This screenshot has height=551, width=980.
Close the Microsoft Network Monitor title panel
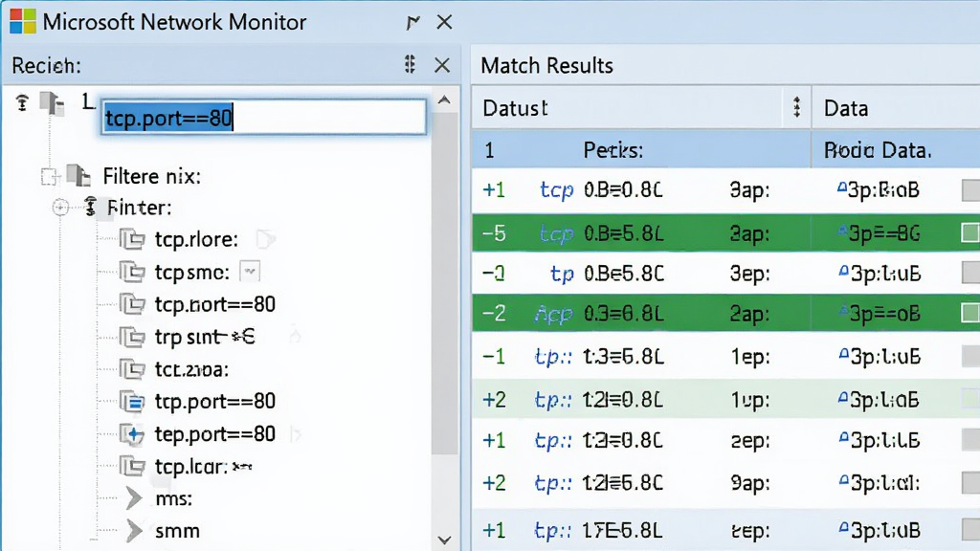tap(444, 22)
